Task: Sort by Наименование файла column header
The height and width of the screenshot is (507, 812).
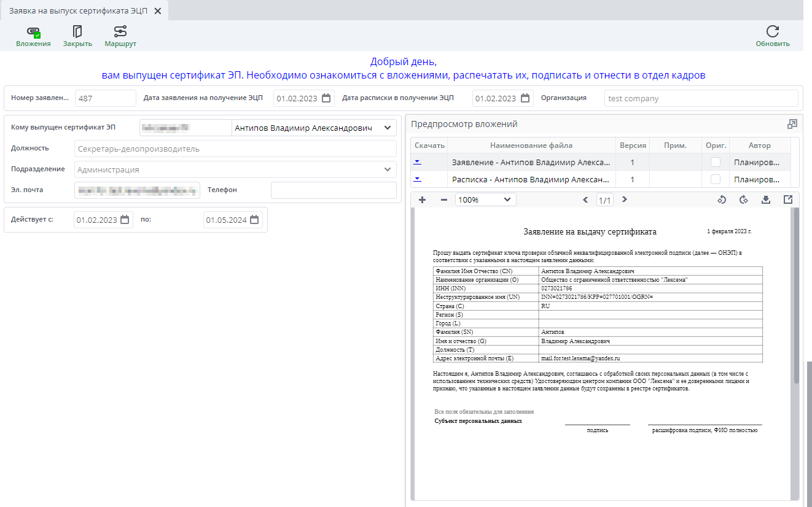Action: 531,145
